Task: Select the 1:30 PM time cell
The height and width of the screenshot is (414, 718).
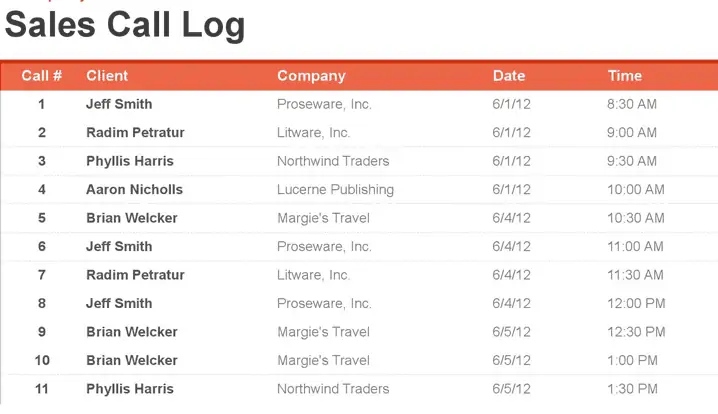Action: click(x=632, y=389)
